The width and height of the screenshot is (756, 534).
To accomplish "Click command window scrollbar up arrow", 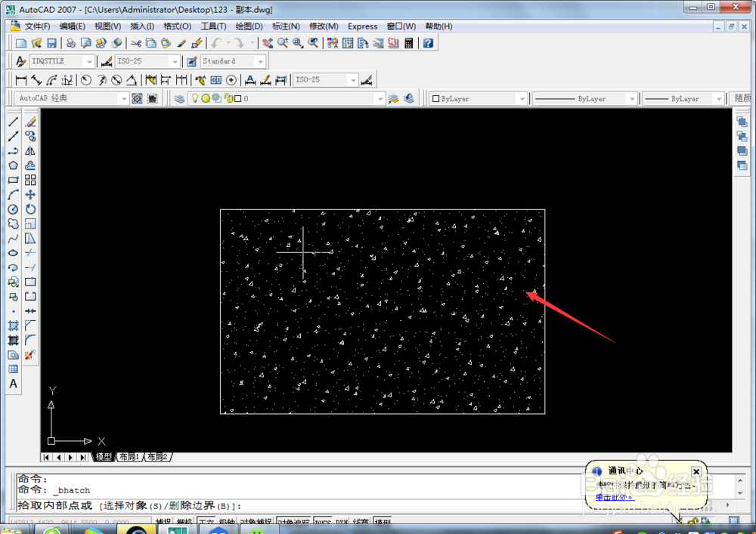I will [740, 480].
